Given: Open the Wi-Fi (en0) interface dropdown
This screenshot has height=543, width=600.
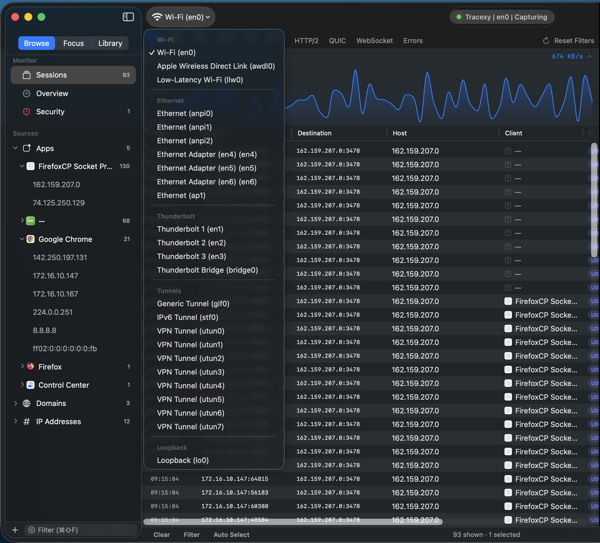Looking at the screenshot, I should coord(181,17).
